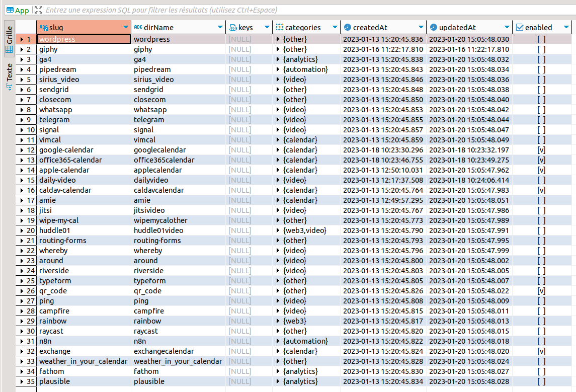This screenshot has width=576, height=392.
Task: Select the dirName cell 'exchangecalendar'
Action: point(178,351)
